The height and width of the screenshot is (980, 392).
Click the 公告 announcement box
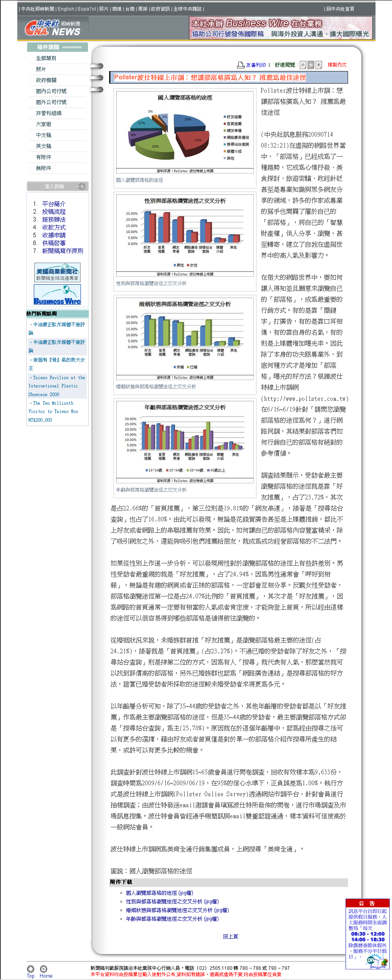367,934
